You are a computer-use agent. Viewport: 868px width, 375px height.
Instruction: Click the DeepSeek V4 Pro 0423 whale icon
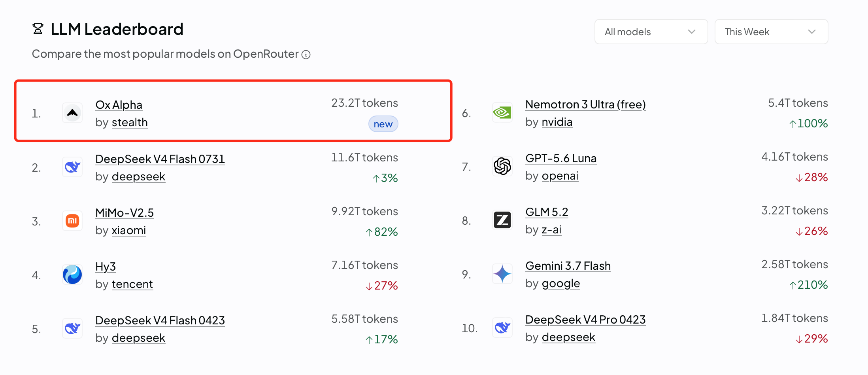(x=502, y=328)
